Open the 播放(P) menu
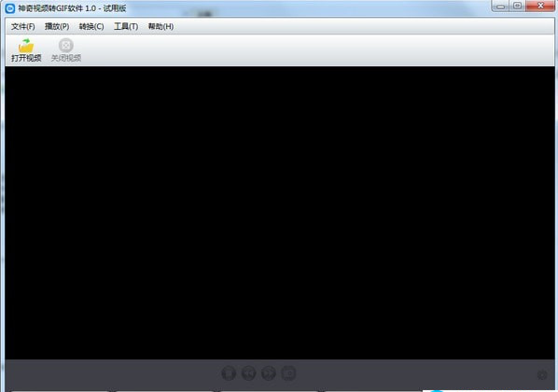Viewport: 558px width, 392px height. tap(57, 26)
